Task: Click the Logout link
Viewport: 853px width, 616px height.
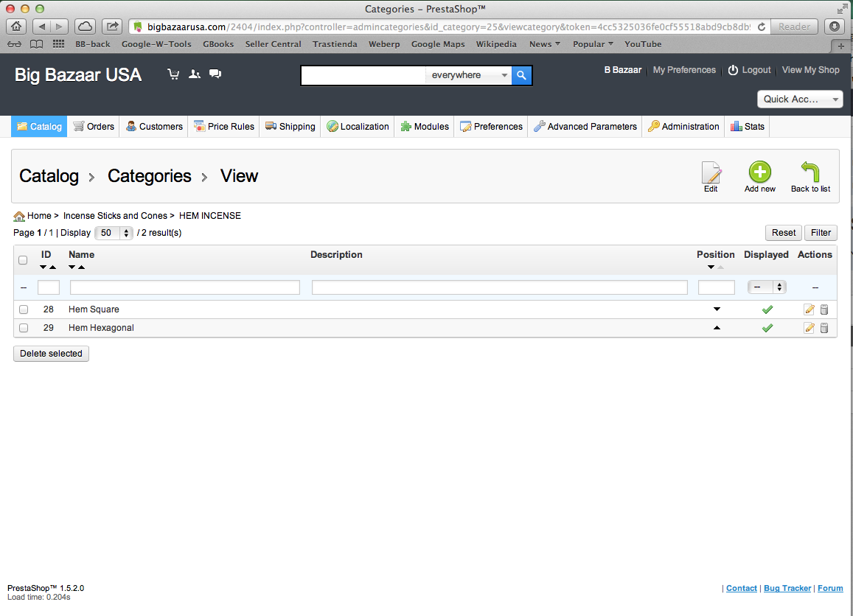Action: tap(750, 70)
